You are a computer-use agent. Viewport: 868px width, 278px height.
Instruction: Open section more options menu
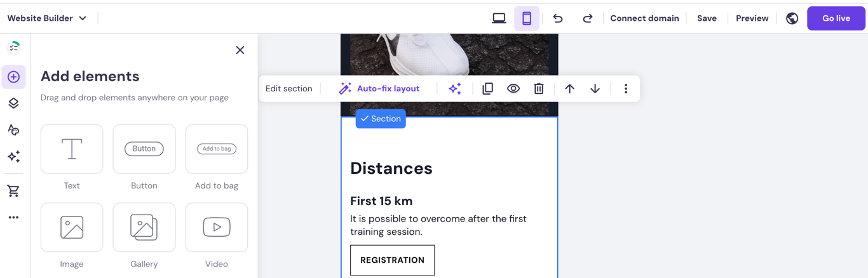point(626,89)
